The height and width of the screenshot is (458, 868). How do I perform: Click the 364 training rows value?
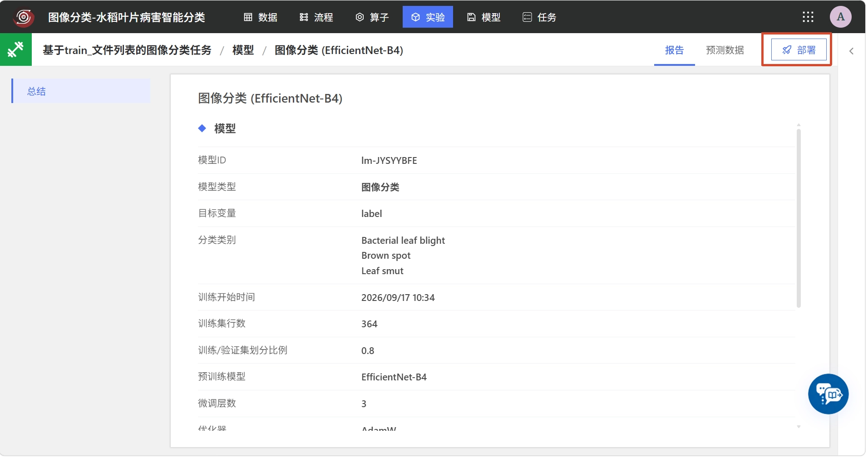coord(370,324)
